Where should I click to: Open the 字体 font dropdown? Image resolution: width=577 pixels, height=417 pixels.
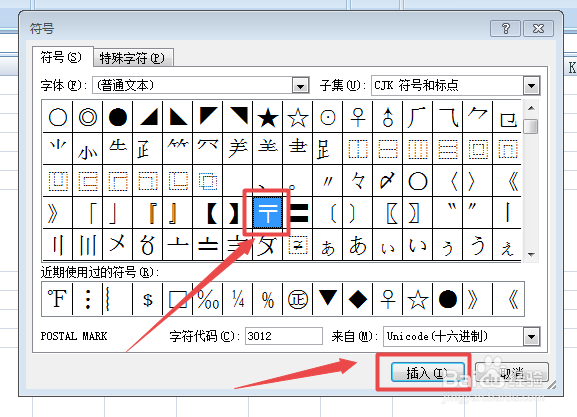click(x=300, y=86)
